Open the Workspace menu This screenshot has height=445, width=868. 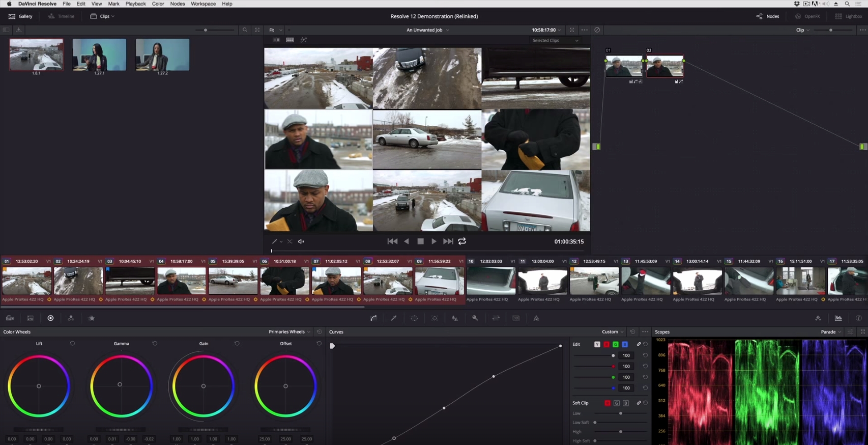pyautogui.click(x=203, y=4)
